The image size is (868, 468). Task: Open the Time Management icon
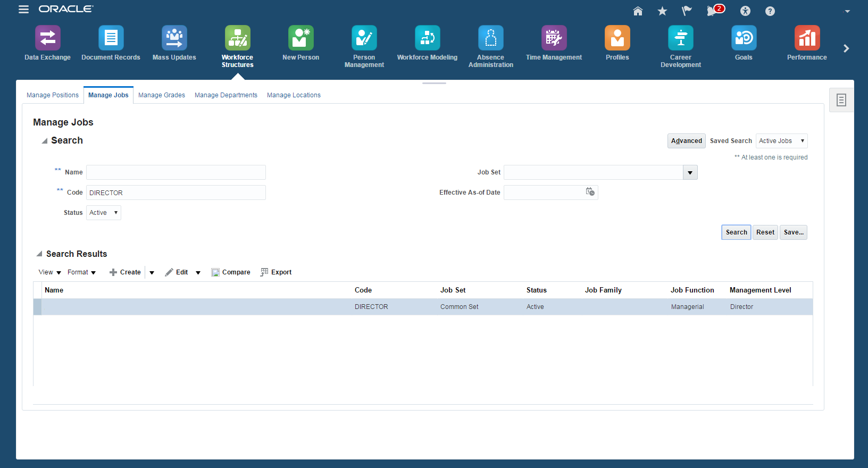click(554, 38)
